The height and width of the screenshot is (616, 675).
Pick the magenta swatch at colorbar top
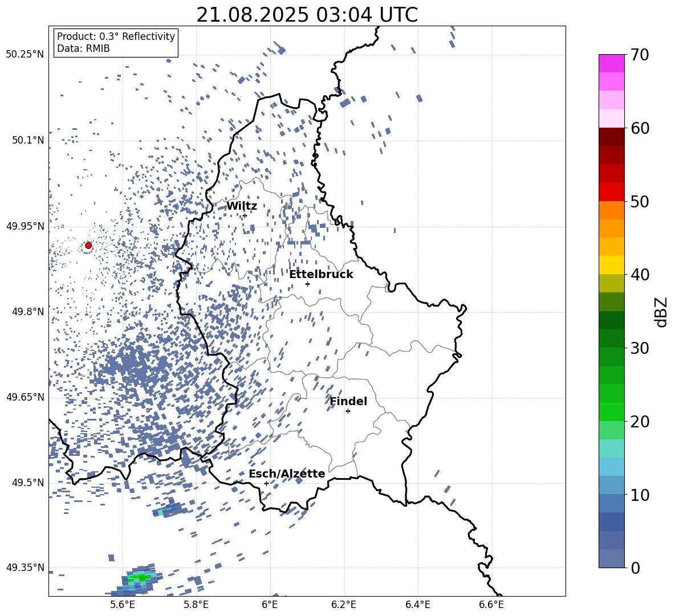611,63
